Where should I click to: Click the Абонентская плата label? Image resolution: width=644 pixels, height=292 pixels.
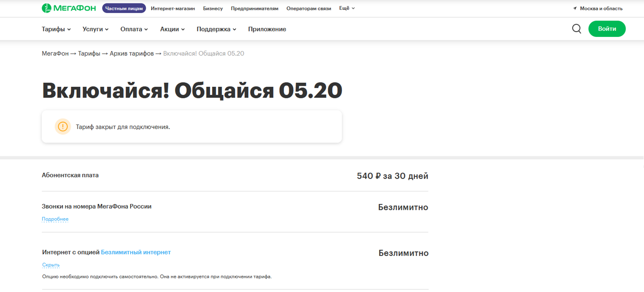coord(70,175)
